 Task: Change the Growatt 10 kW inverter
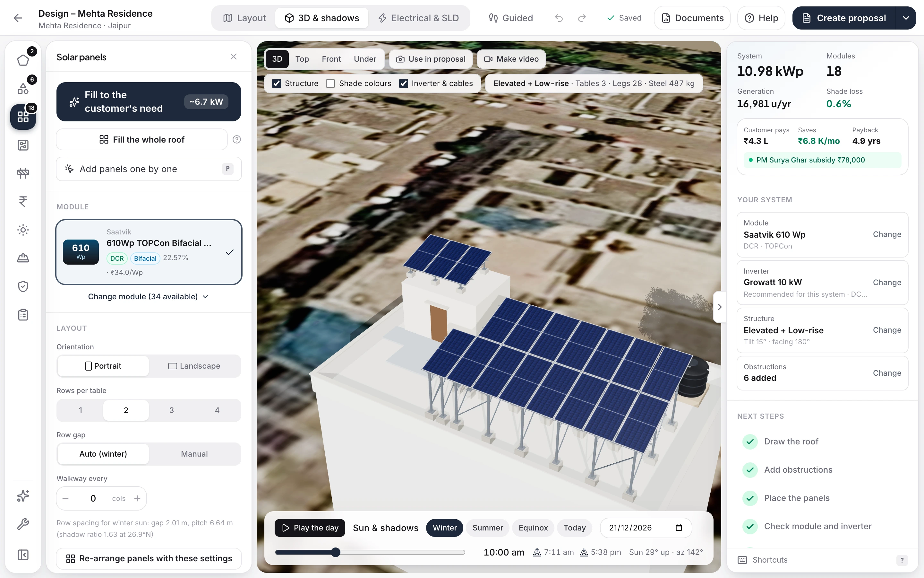[887, 283]
